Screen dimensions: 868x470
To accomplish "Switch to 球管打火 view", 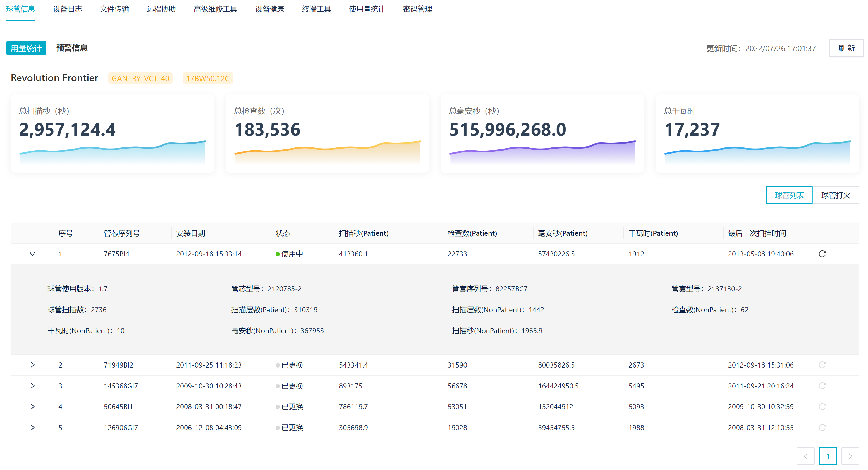I will click(x=835, y=195).
